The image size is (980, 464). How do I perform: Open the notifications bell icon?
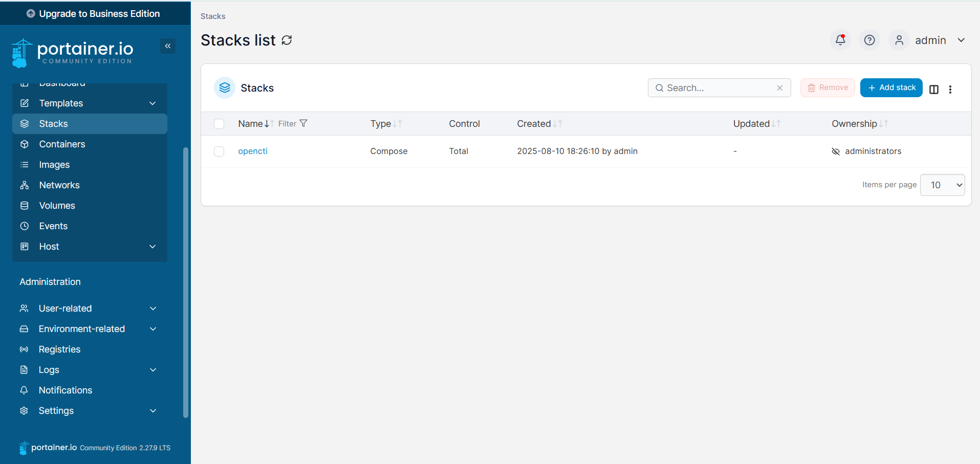(840, 40)
